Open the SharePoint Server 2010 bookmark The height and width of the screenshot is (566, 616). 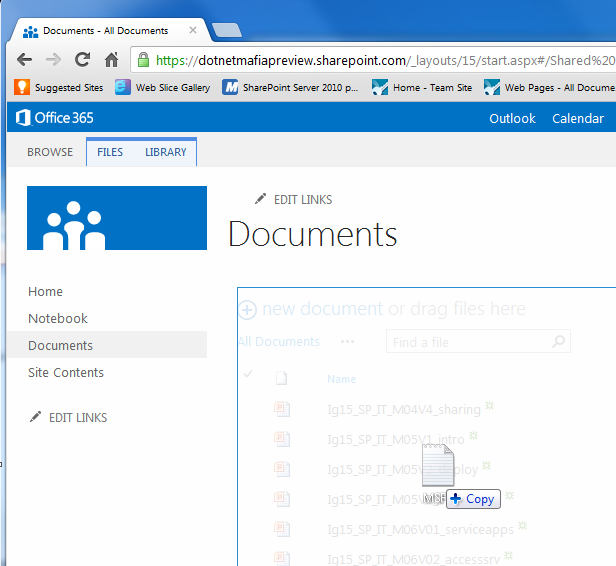290,87
